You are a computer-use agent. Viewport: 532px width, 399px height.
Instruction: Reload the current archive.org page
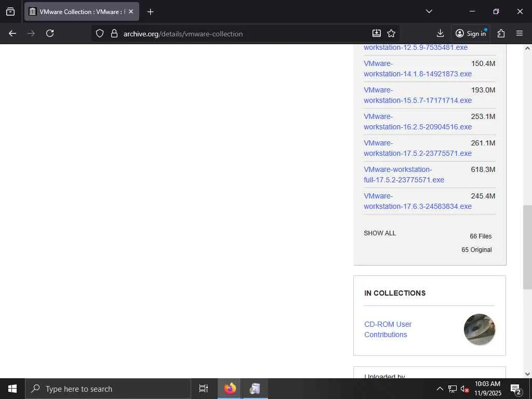point(50,33)
